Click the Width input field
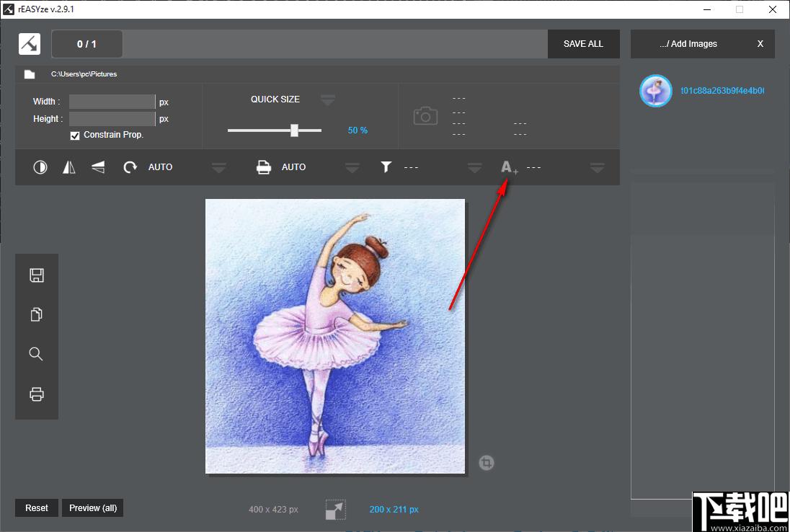Screen dimensions: 790x532 (x=112, y=102)
